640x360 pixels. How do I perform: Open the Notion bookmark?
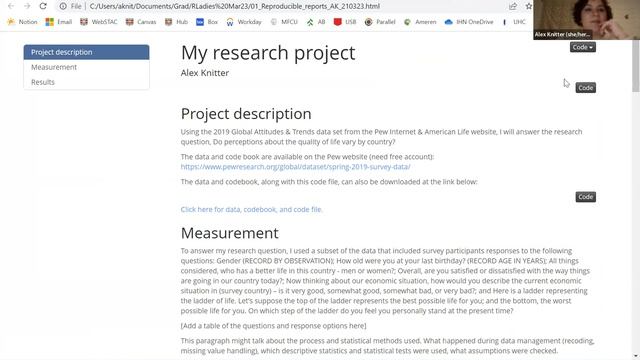[22, 22]
